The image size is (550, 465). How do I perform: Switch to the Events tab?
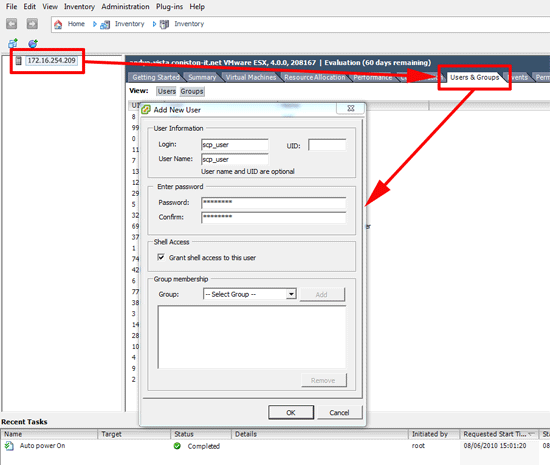[518, 78]
